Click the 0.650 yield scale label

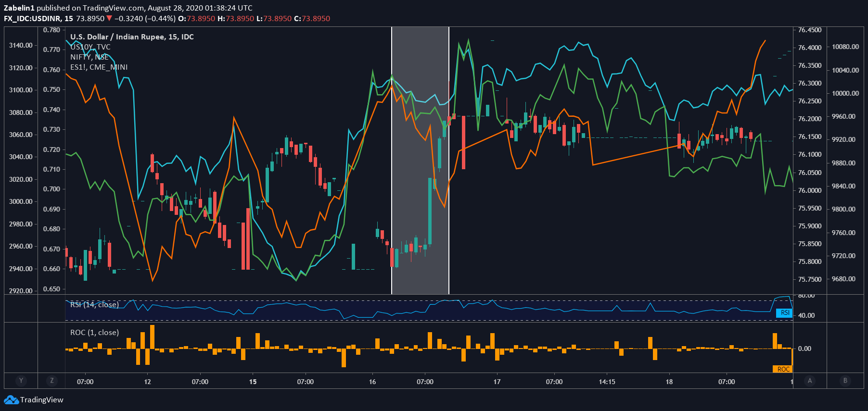click(x=51, y=289)
